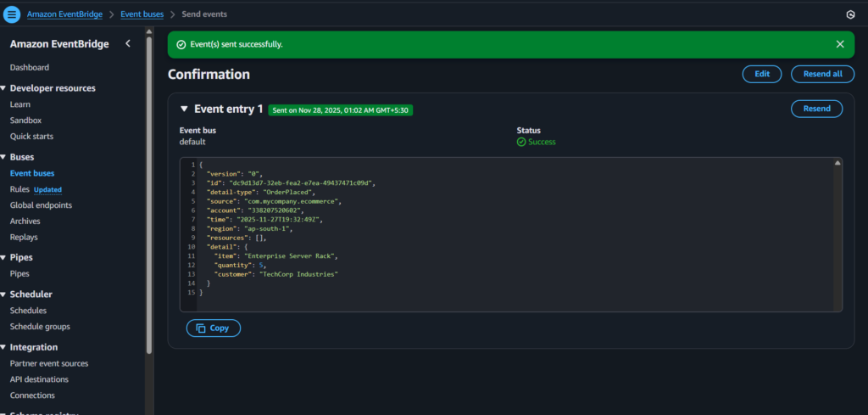Copy the event JSON with Copy button

(214, 328)
